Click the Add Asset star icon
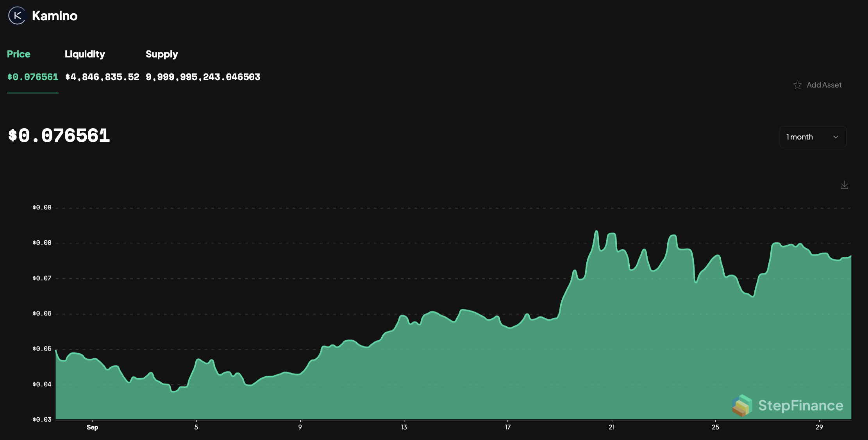 pyautogui.click(x=797, y=85)
